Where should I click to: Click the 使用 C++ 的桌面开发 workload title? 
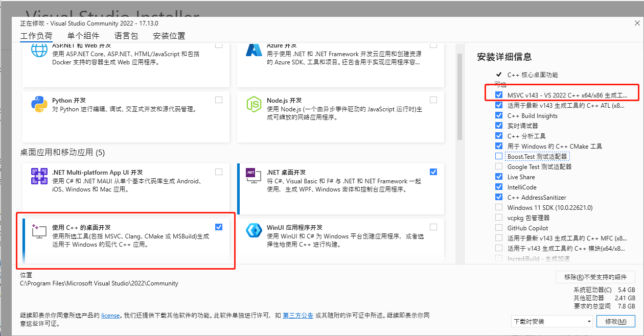point(81,227)
